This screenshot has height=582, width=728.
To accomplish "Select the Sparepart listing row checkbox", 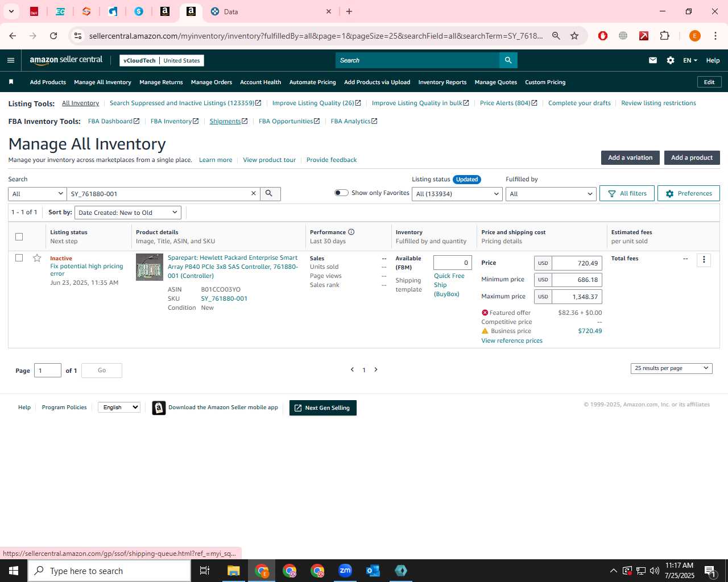I will click(19, 258).
